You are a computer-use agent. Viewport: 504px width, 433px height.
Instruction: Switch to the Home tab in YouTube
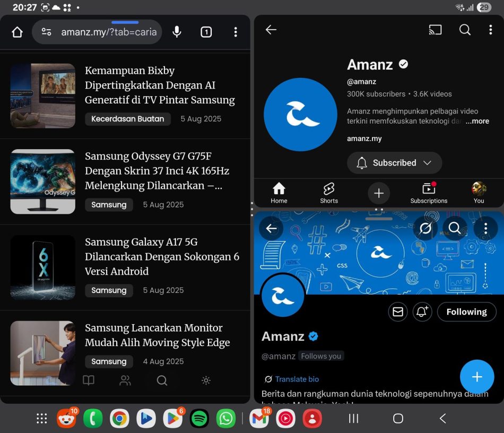(x=279, y=193)
